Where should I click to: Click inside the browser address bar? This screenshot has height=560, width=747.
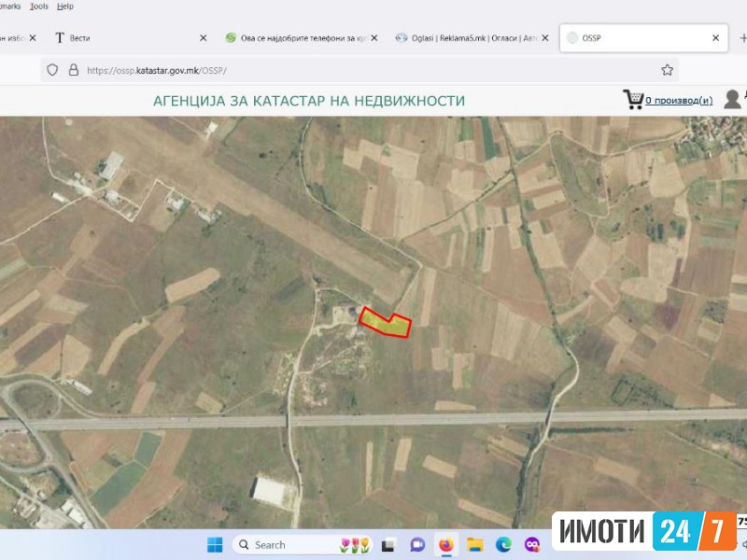[280, 68]
